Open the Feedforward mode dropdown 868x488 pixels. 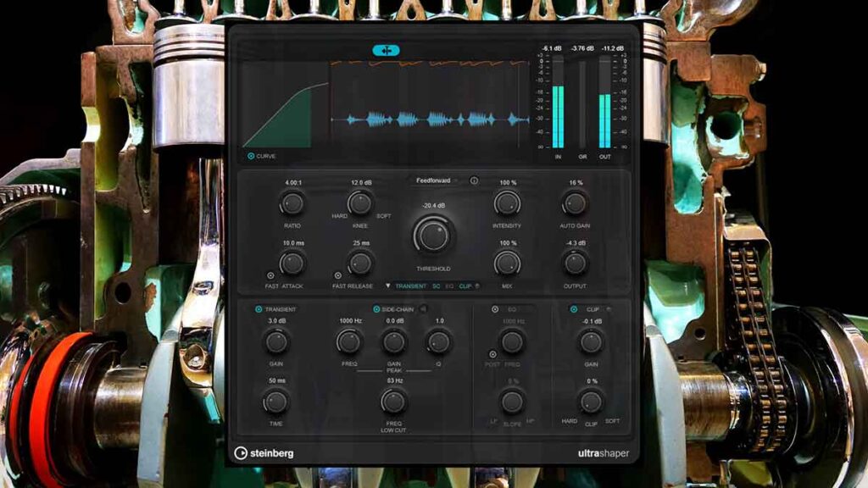coord(437,180)
